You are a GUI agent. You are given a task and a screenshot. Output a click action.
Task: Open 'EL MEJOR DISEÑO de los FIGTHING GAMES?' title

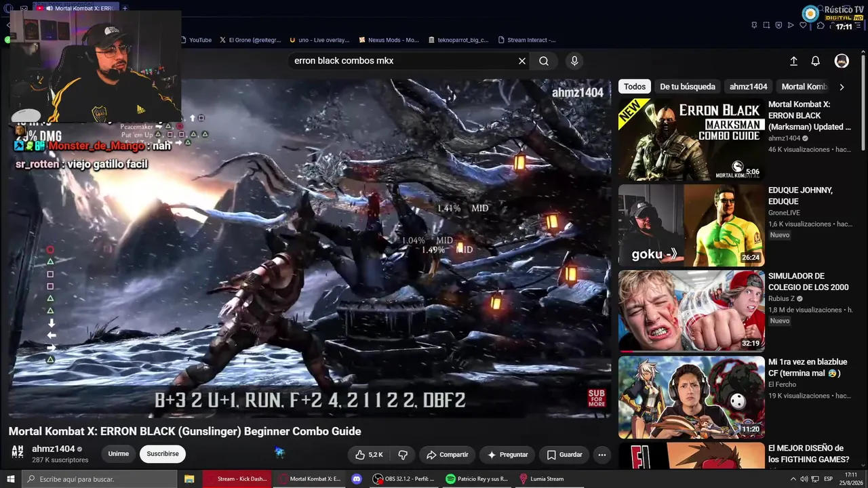pos(808,454)
